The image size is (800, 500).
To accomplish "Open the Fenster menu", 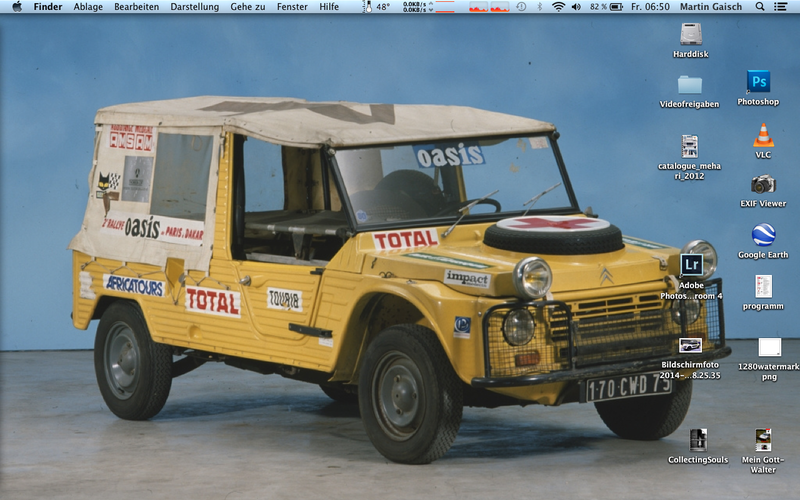I will (292, 7).
